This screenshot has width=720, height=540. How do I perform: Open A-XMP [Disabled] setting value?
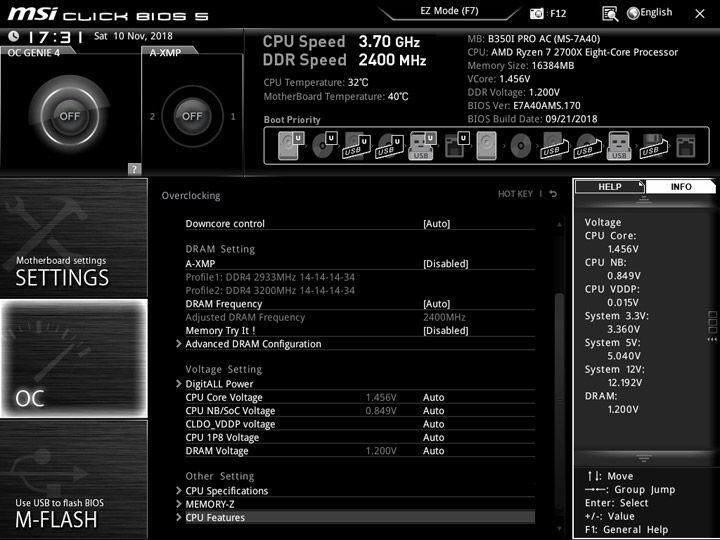[445, 264]
